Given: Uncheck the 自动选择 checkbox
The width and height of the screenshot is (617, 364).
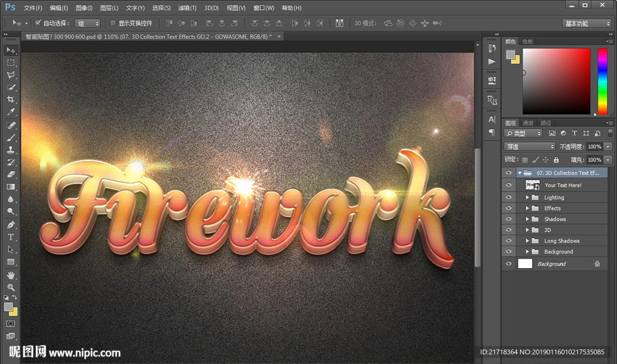Looking at the screenshot, I should tap(38, 23).
